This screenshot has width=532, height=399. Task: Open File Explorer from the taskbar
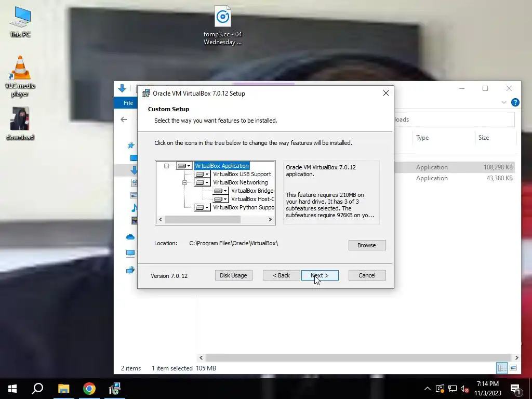point(63,389)
